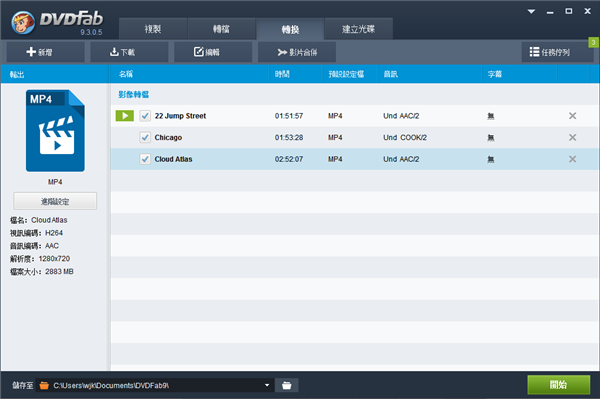
Task: Click the 名稱 column header
Action: [126, 74]
